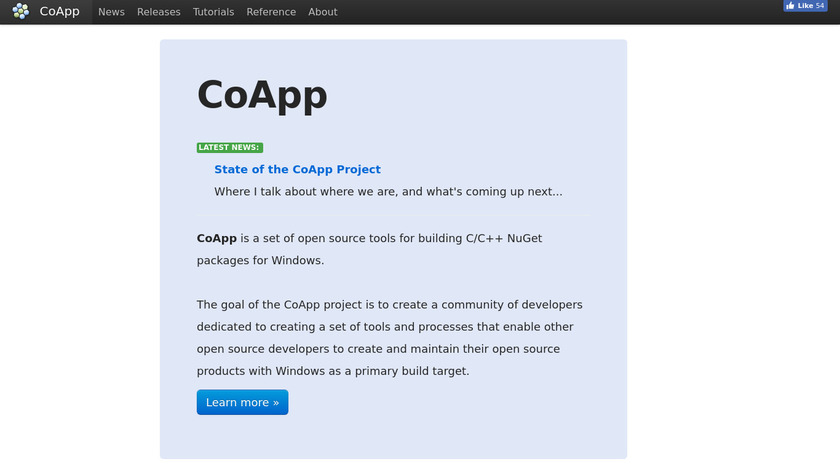Go to the Releases page

click(x=159, y=12)
